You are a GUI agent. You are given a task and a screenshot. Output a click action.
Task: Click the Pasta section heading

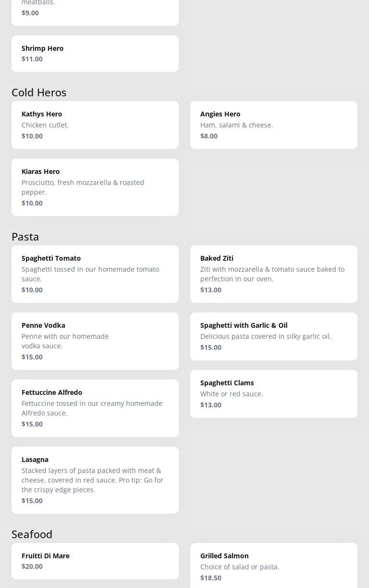click(25, 236)
